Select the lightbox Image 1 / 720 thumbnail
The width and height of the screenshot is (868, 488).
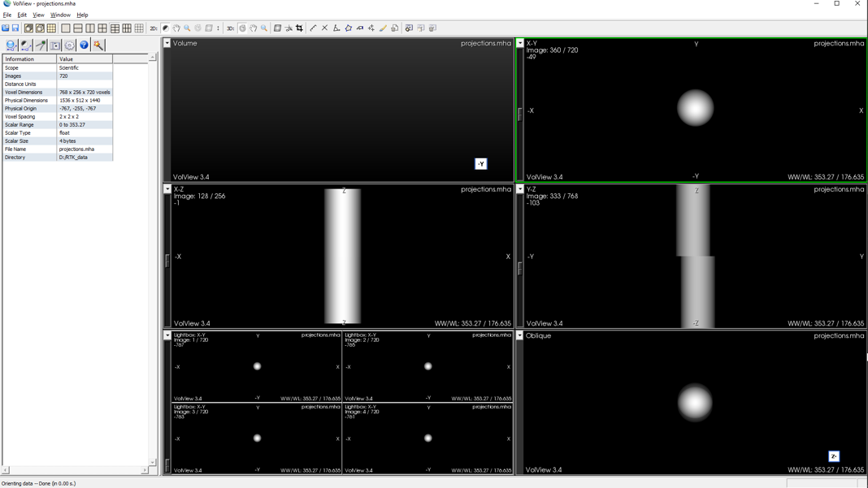pos(257,366)
